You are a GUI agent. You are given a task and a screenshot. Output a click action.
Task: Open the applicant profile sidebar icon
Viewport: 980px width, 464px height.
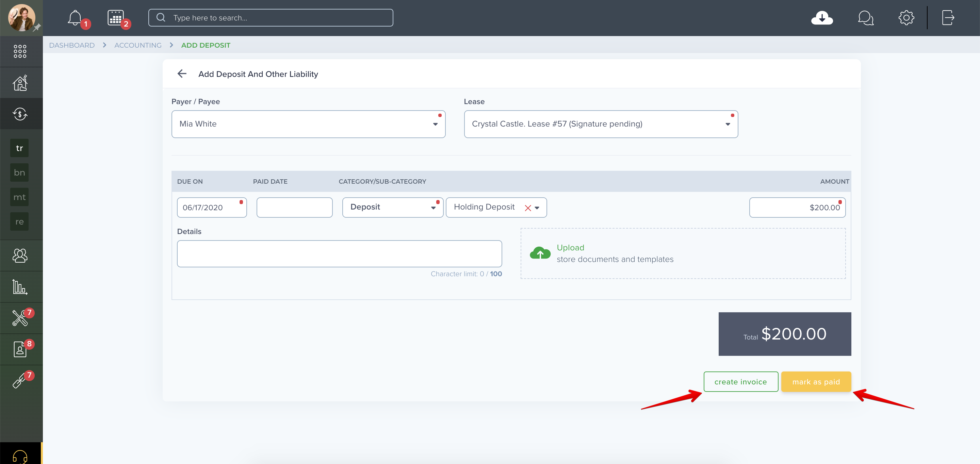[20, 349]
